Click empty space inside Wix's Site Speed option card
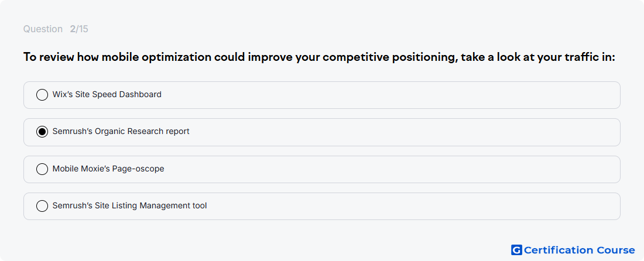The height and width of the screenshot is (261, 644). coord(390,95)
